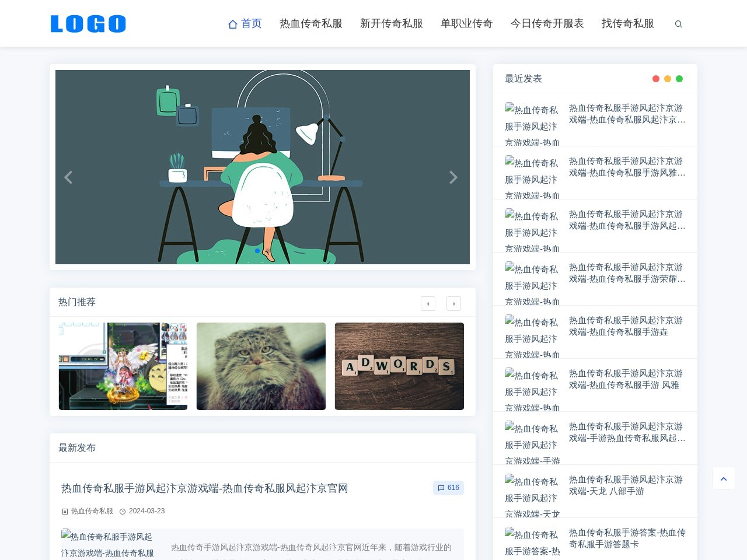Click the home icon beside 首页
The image size is (747, 560).
click(x=233, y=24)
